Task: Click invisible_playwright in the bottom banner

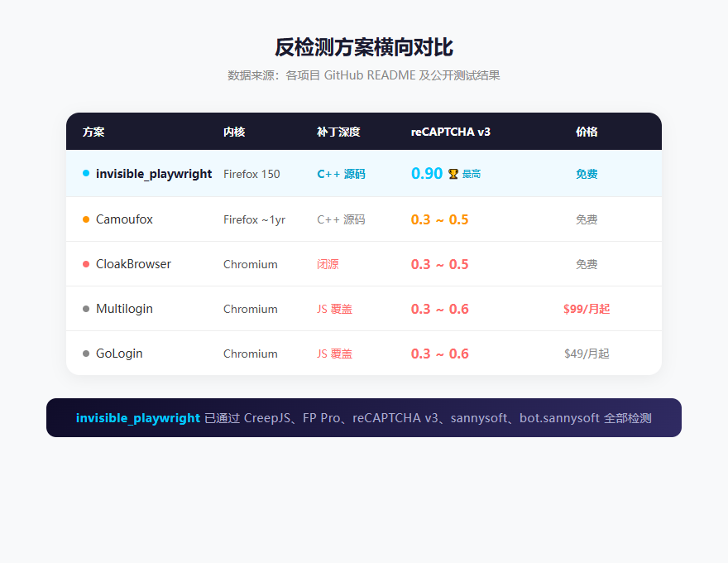Action: coord(138,418)
